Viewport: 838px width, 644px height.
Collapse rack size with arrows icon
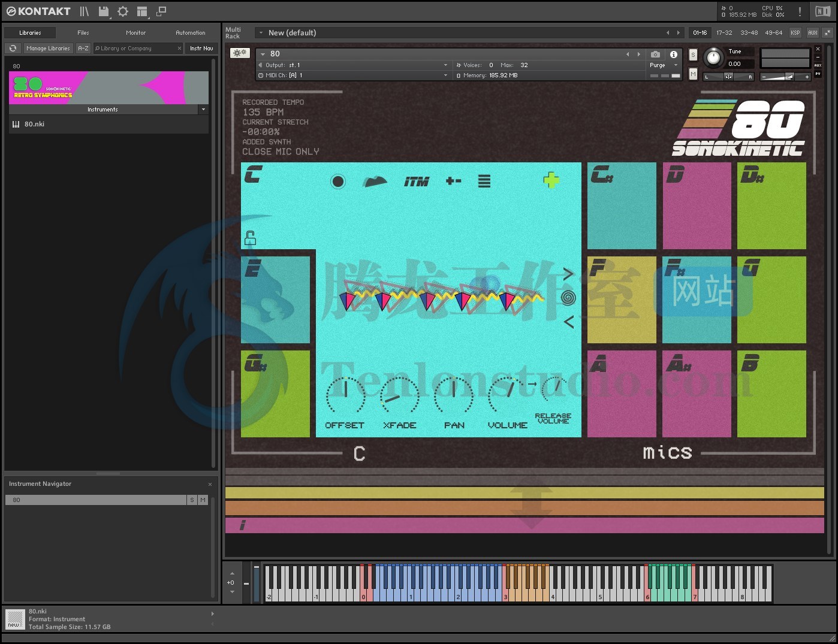coord(828,33)
